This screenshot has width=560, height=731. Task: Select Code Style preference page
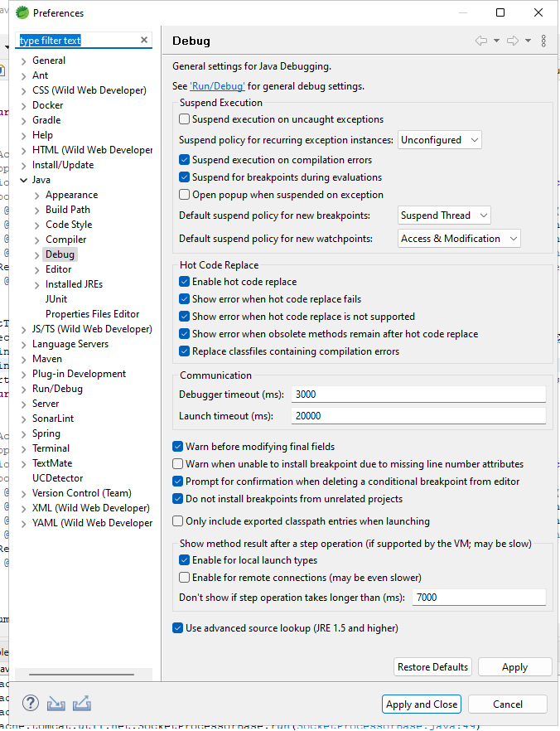(69, 225)
